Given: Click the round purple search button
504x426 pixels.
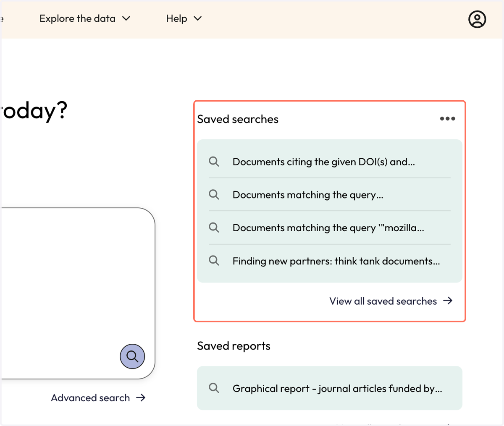Looking at the screenshot, I should point(132,356).
